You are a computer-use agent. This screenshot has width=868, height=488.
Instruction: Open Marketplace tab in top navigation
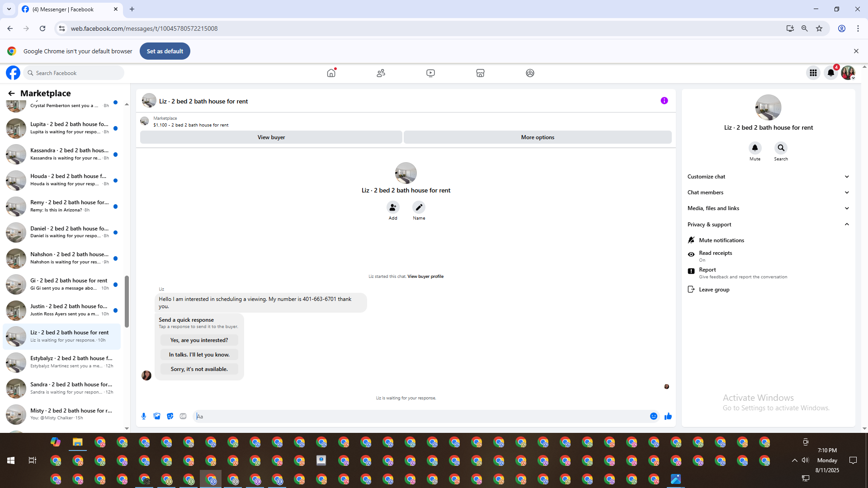(480, 73)
